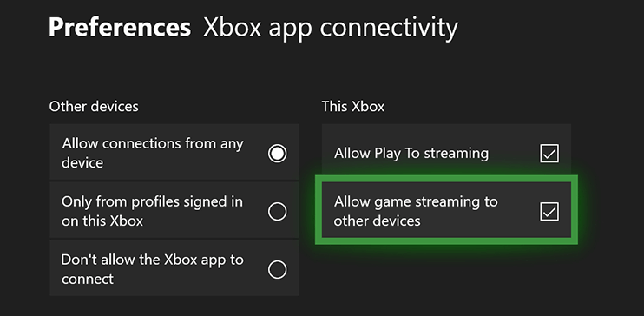Select 'Only from profiles signed in' radio circle

[x=277, y=212]
